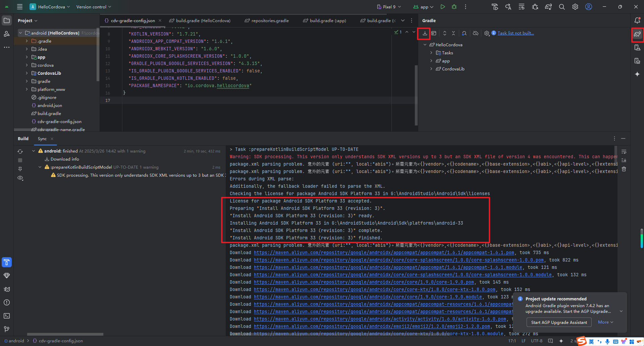Expand the CordovaLib folder in Project tree
644x346 pixels.
27,73
